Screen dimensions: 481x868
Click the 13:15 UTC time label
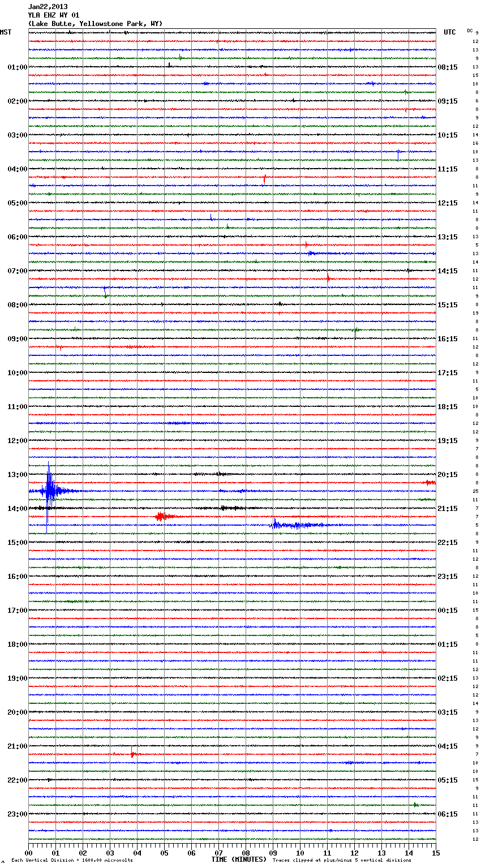[448, 237]
